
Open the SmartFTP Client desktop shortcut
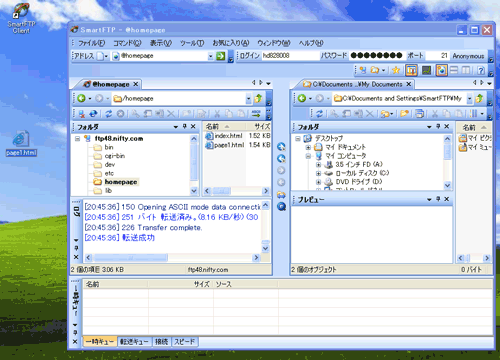21,18
